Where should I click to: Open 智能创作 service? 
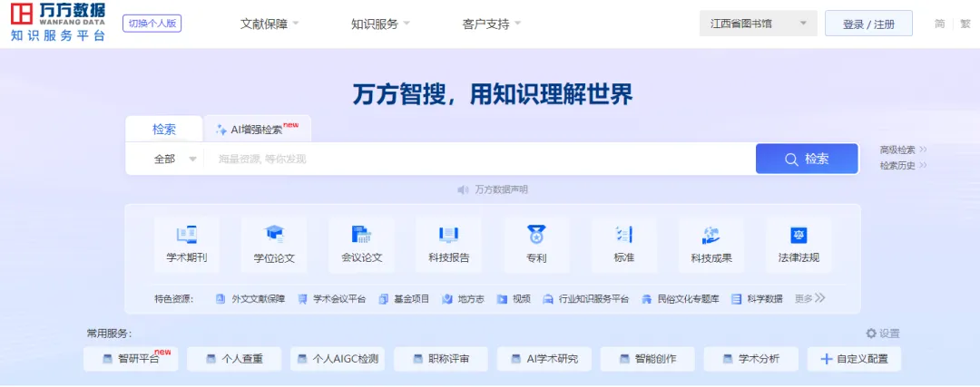tap(648, 359)
